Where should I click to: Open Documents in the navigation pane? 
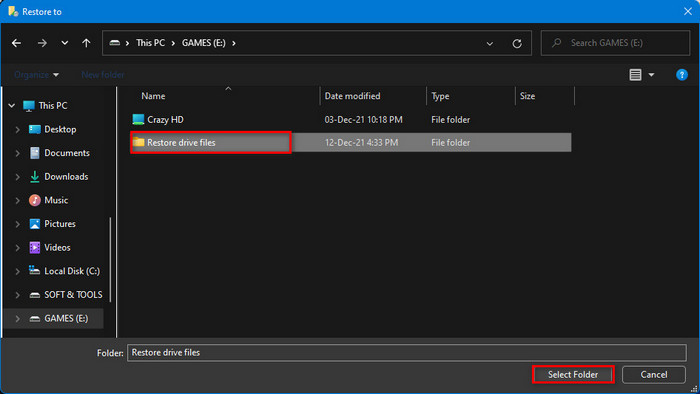click(67, 153)
